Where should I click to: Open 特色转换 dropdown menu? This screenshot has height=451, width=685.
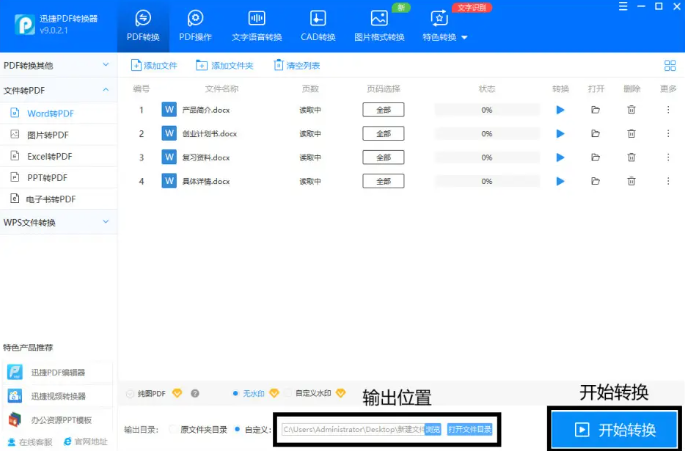pos(445,26)
